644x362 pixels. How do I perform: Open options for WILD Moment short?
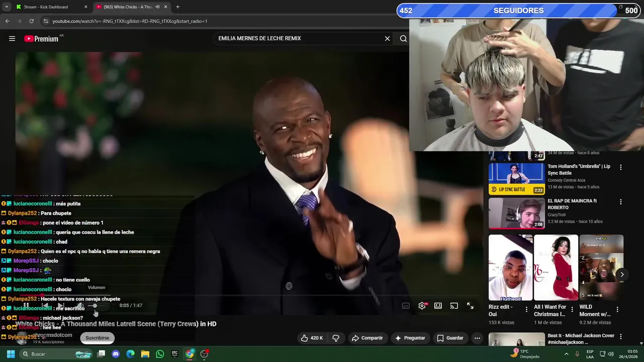tap(617, 310)
